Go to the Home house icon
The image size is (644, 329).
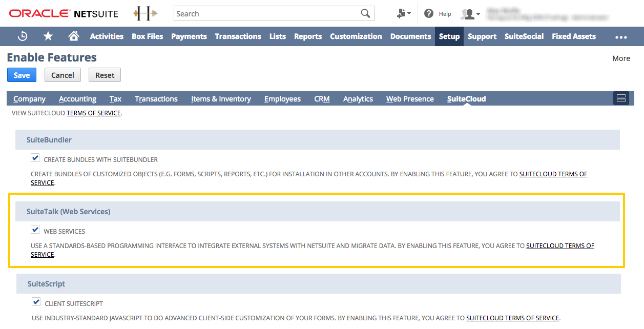[74, 36]
